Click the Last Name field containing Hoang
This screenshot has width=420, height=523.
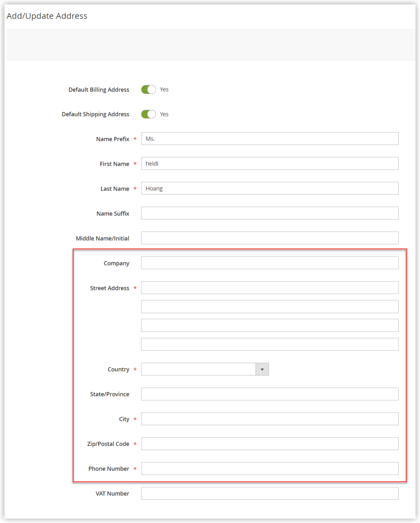point(270,188)
